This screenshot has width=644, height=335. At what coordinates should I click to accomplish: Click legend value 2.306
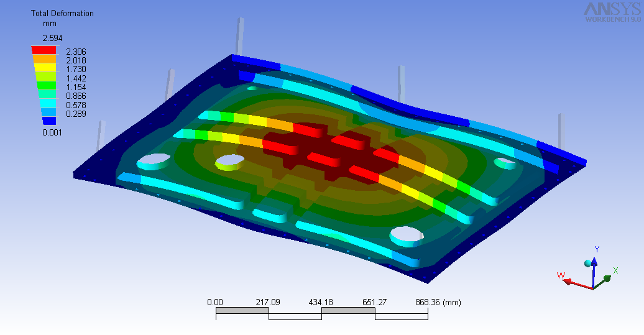[76, 52]
